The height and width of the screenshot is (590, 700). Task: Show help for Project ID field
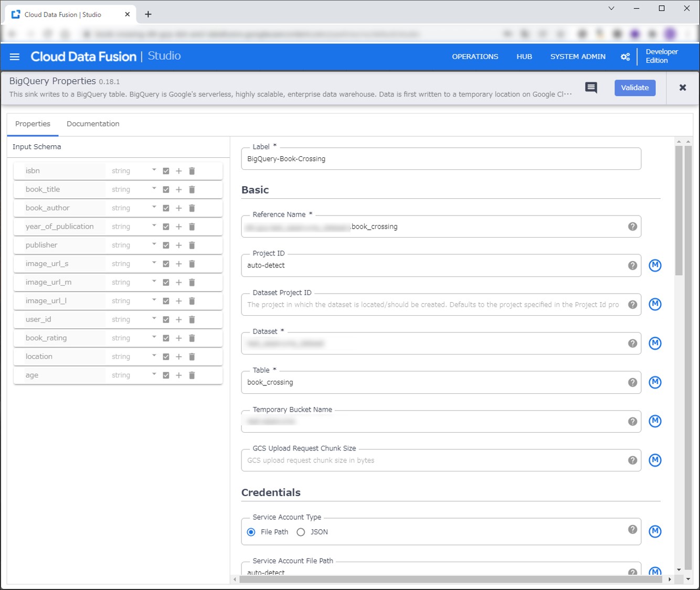(633, 265)
